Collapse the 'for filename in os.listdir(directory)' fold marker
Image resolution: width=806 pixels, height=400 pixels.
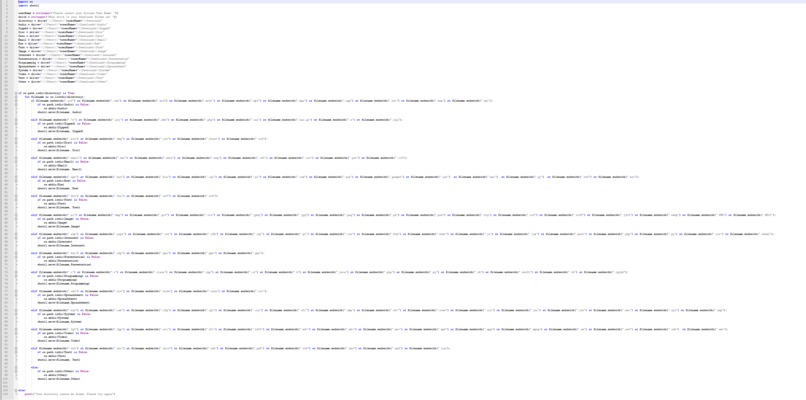[16, 97]
